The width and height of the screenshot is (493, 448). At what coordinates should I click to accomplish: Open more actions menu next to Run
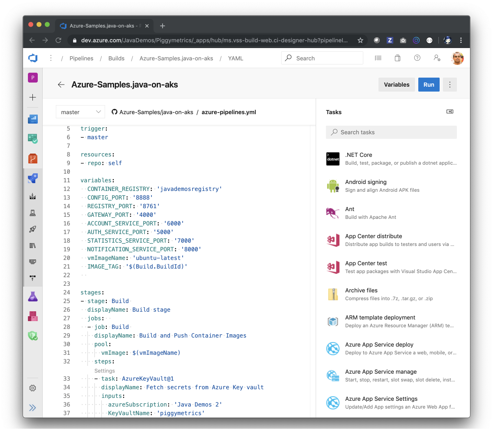point(450,85)
